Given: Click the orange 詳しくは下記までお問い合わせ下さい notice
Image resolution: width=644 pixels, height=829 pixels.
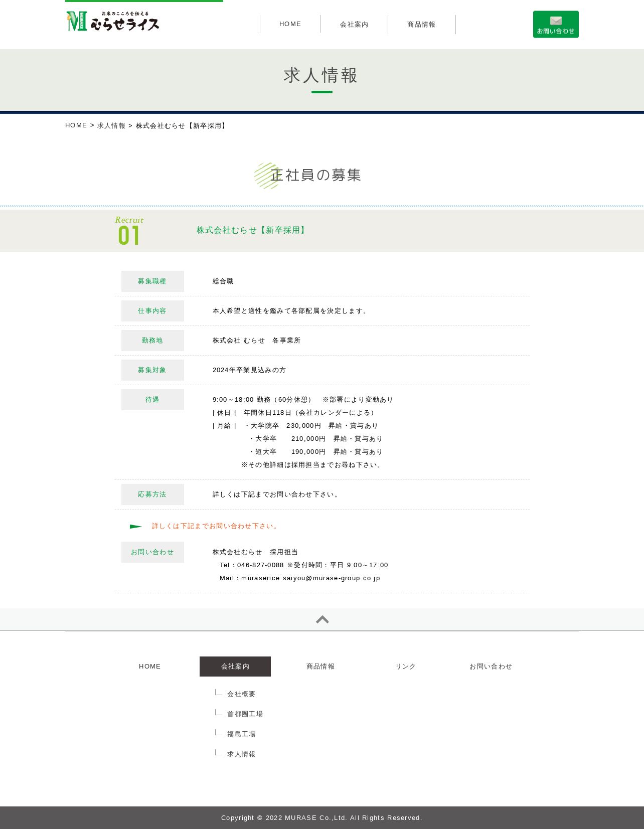Looking at the screenshot, I should (216, 526).
